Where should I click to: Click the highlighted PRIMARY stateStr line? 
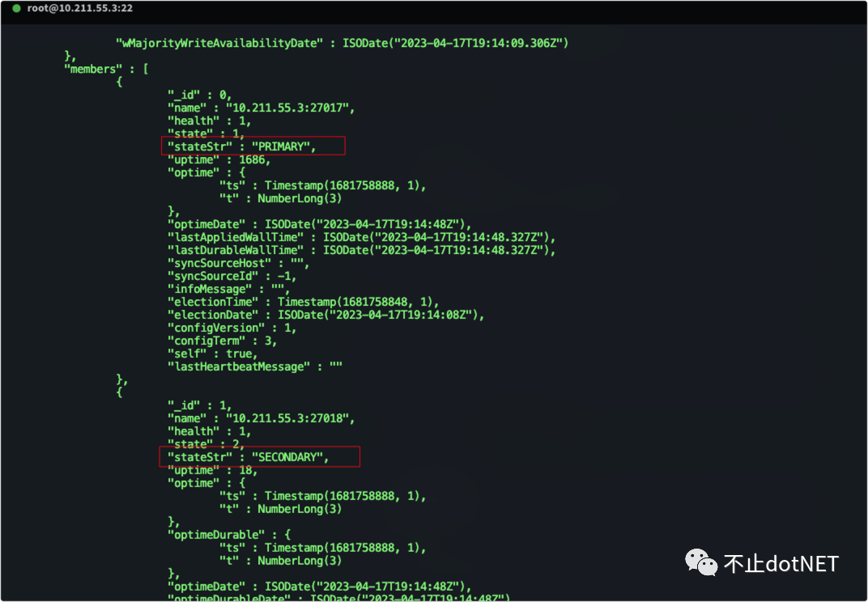click(253, 146)
